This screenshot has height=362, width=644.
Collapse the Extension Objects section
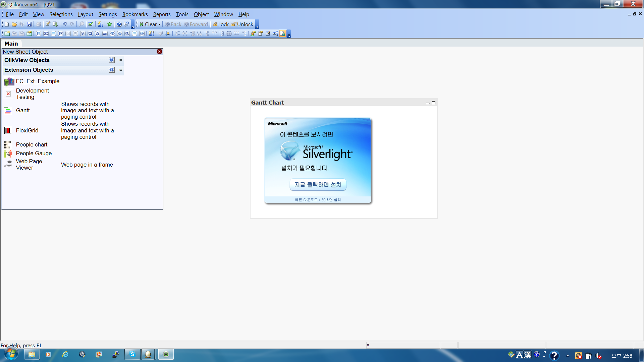120,70
